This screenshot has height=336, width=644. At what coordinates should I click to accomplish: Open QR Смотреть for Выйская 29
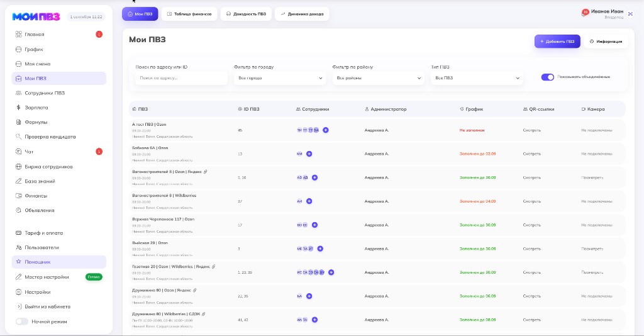pos(532,249)
